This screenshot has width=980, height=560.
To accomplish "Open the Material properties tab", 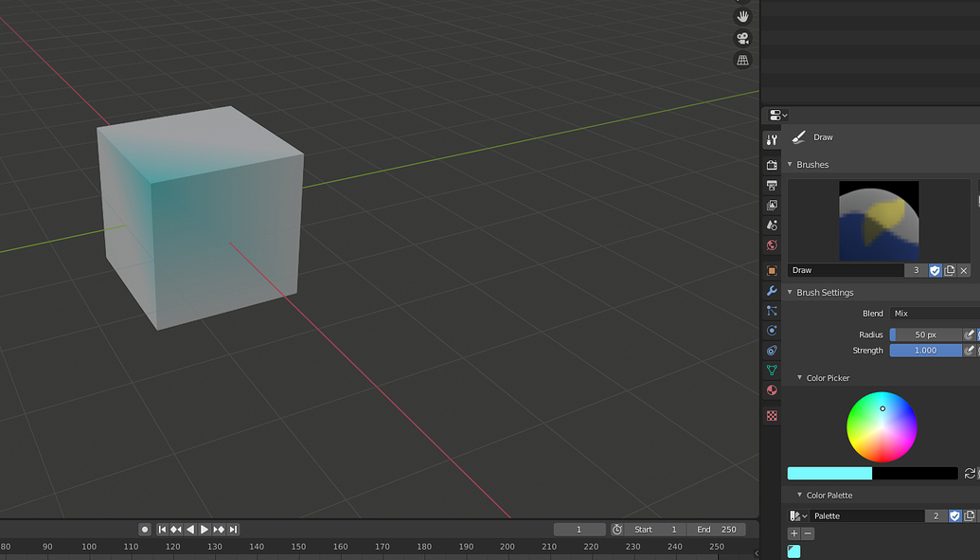I will [771, 390].
